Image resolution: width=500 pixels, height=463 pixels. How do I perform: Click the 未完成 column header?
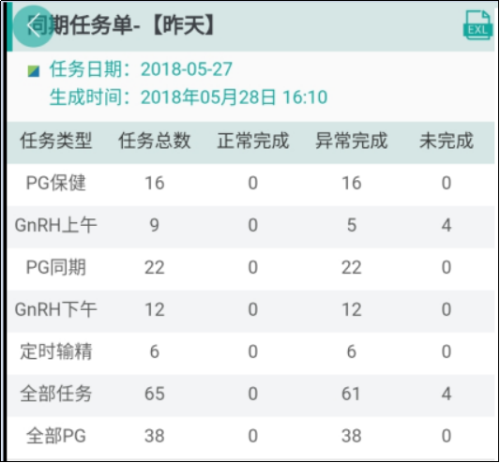[446, 141]
